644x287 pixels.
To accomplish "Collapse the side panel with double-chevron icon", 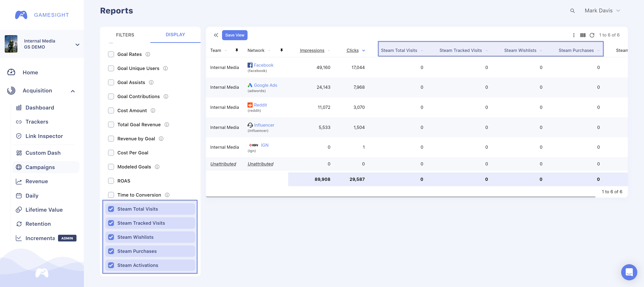I will click(x=216, y=35).
